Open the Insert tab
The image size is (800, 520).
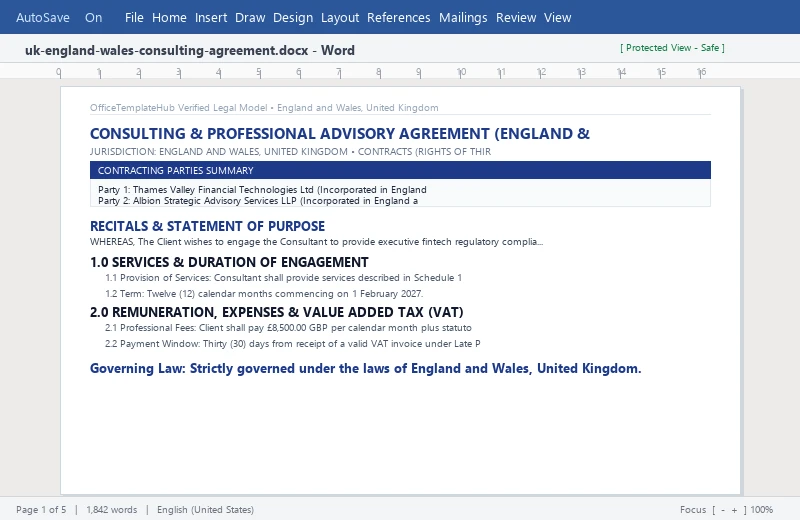click(x=211, y=17)
